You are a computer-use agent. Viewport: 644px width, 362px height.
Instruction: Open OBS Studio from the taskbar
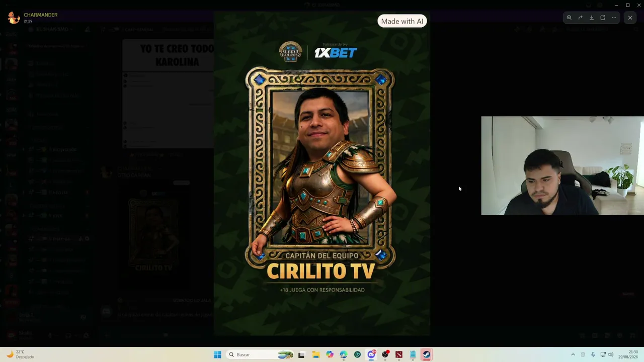pyautogui.click(x=385, y=354)
